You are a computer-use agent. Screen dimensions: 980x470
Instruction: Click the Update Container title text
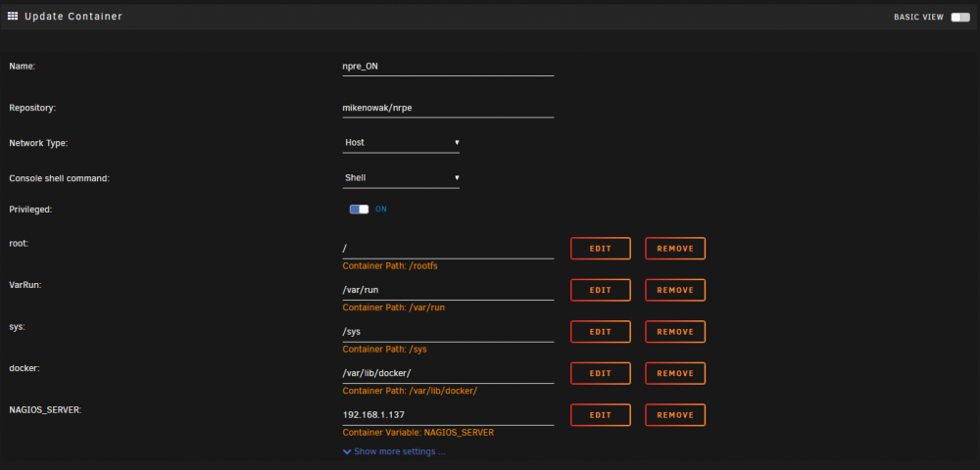[73, 17]
